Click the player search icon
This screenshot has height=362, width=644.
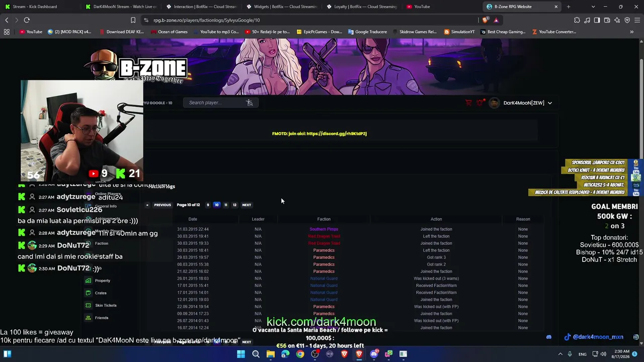click(250, 103)
